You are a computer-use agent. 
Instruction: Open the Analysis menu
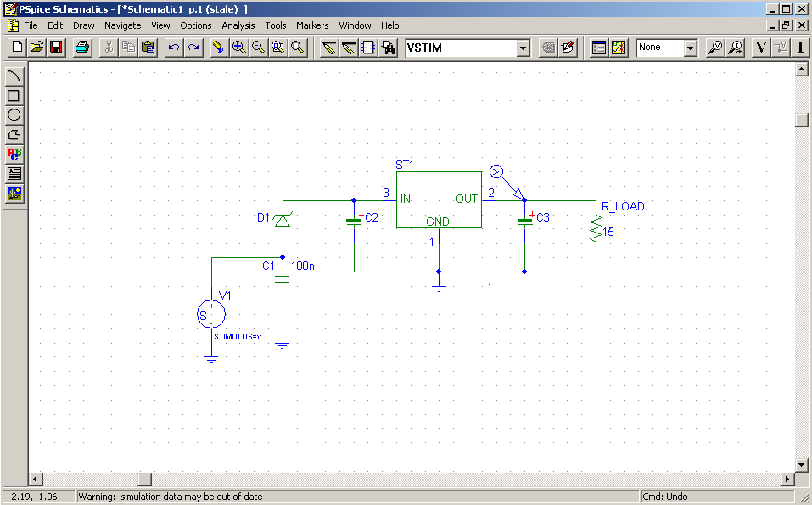(x=238, y=25)
